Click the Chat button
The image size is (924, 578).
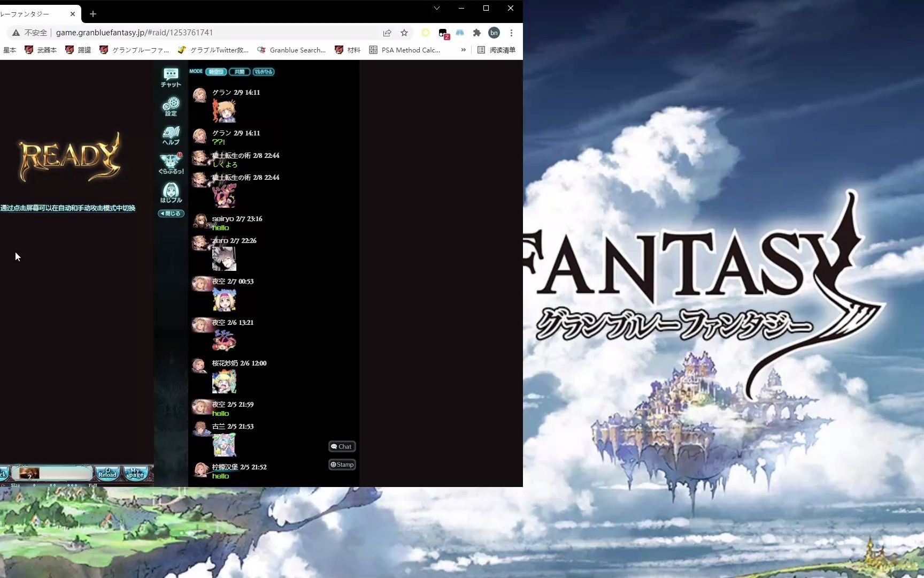[x=342, y=446]
